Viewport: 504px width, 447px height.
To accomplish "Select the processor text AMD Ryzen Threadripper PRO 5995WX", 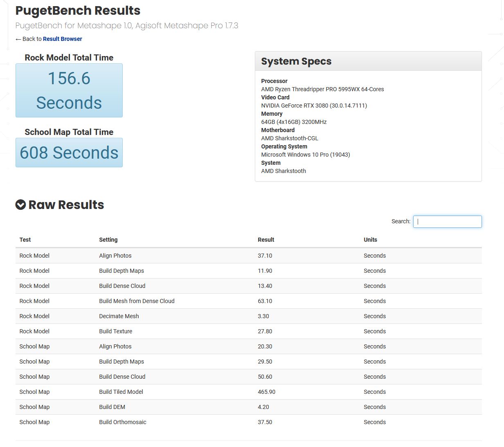I will [311, 89].
